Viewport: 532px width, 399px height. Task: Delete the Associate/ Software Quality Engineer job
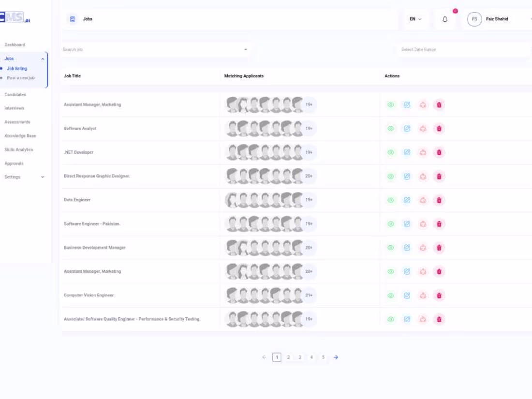439,319
